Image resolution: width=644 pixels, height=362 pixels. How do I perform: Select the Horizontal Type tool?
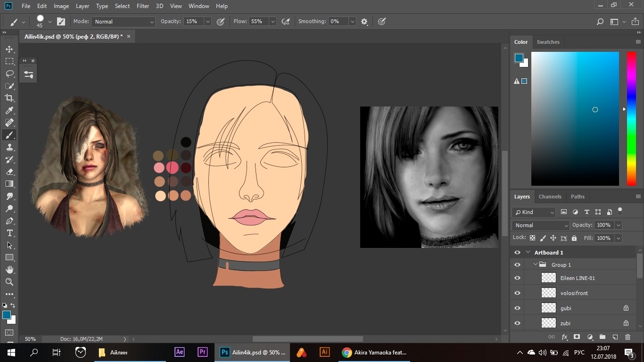pos(9,233)
